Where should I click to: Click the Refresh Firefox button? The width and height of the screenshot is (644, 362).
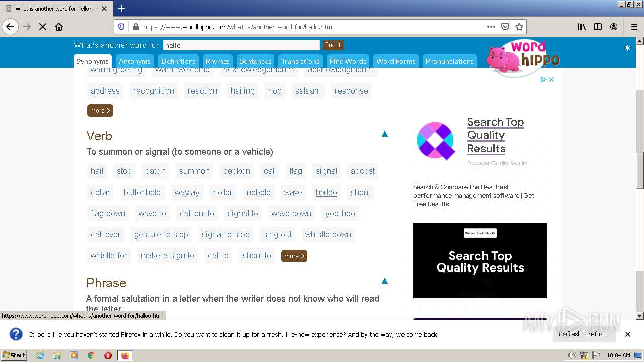584,334
